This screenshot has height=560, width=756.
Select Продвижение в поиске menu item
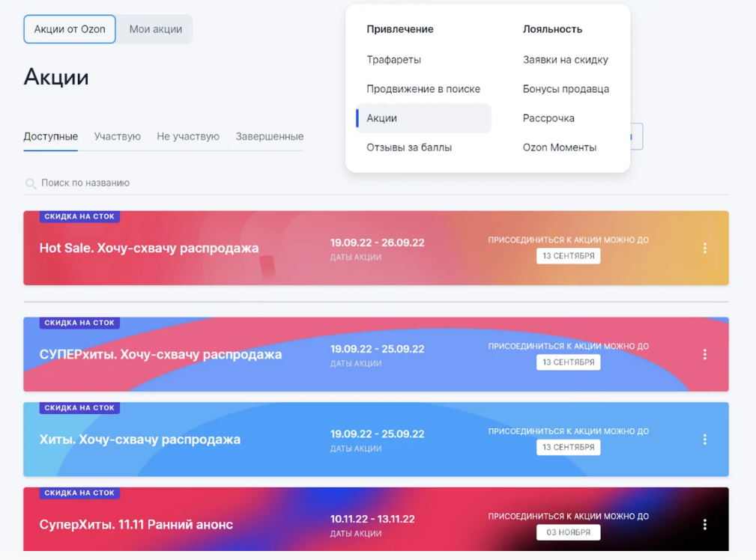(423, 88)
